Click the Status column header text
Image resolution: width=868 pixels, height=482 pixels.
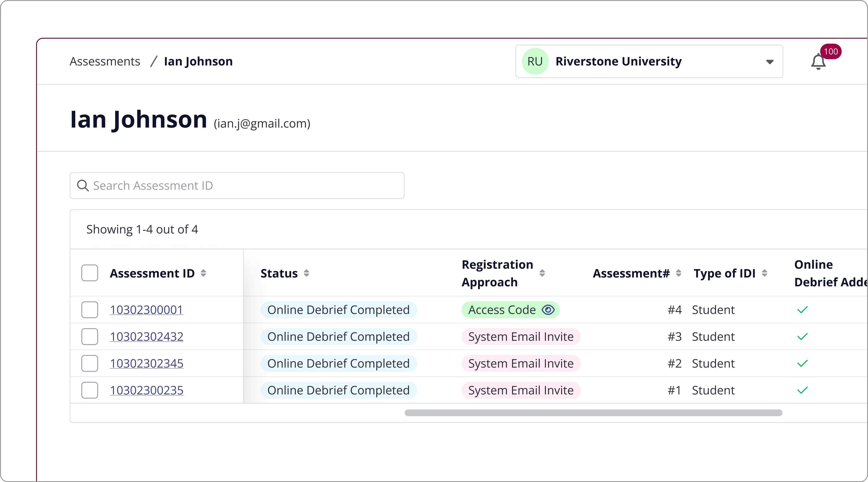tap(279, 273)
